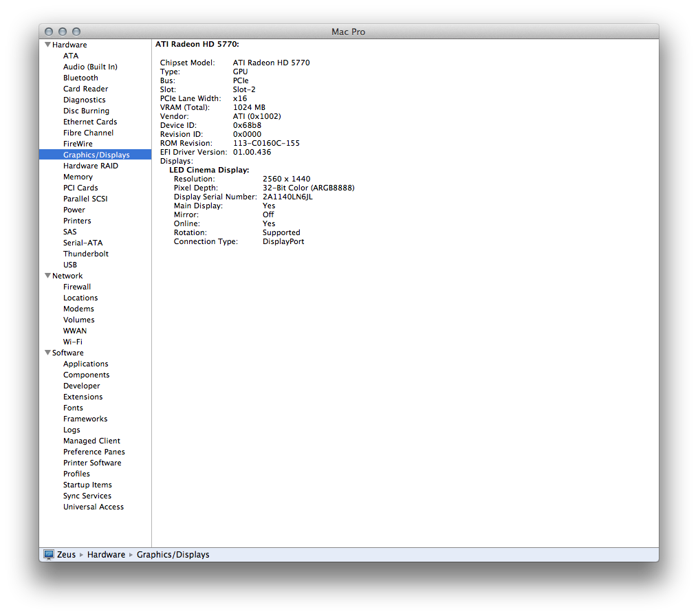
Task: Open PCI Cards entry
Action: coord(80,188)
